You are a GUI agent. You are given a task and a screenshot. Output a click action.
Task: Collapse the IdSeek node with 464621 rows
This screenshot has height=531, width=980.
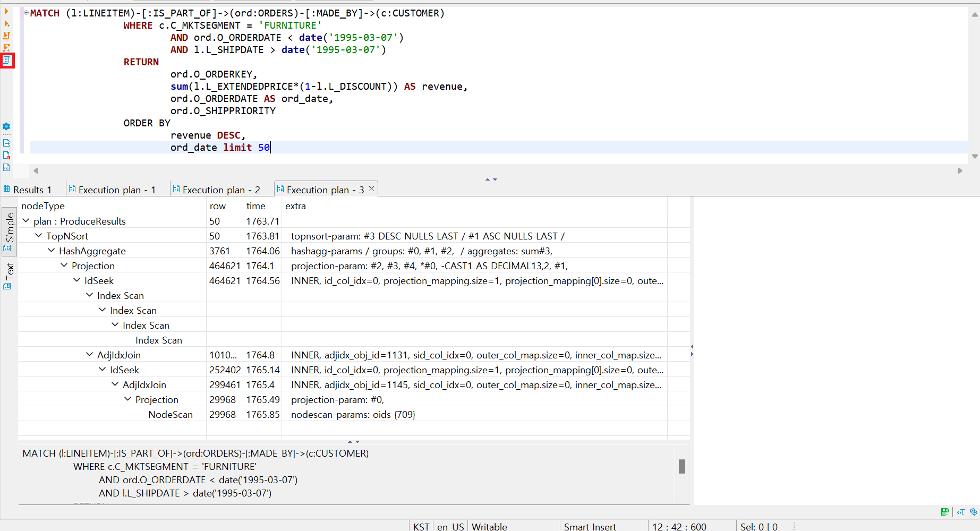click(76, 280)
